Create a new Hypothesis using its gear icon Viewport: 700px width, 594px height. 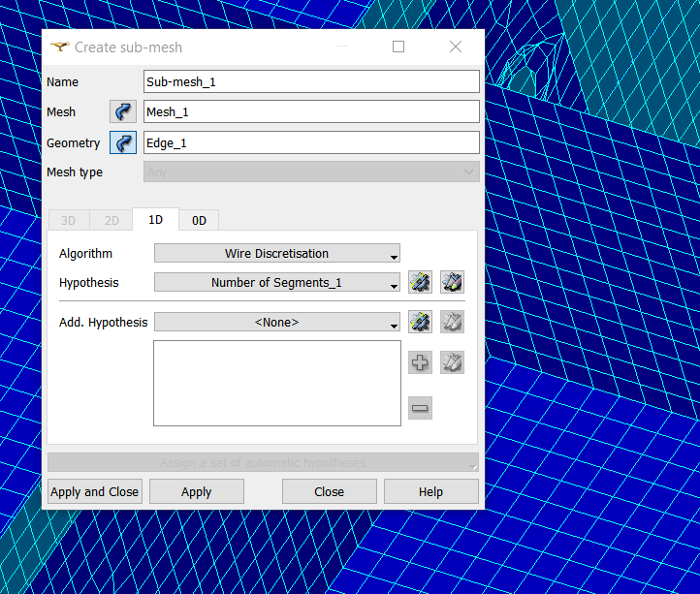pyautogui.click(x=420, y=283)
